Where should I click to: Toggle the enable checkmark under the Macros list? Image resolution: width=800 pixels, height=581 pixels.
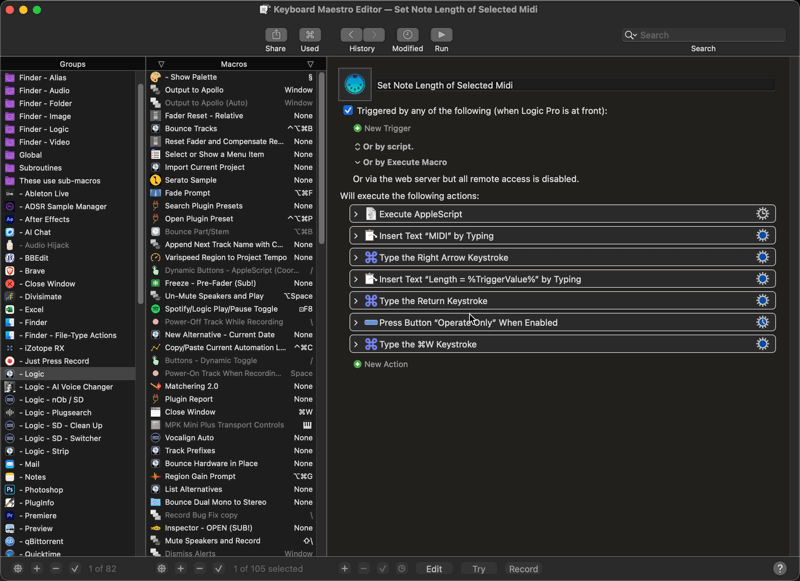pos(218,568)
